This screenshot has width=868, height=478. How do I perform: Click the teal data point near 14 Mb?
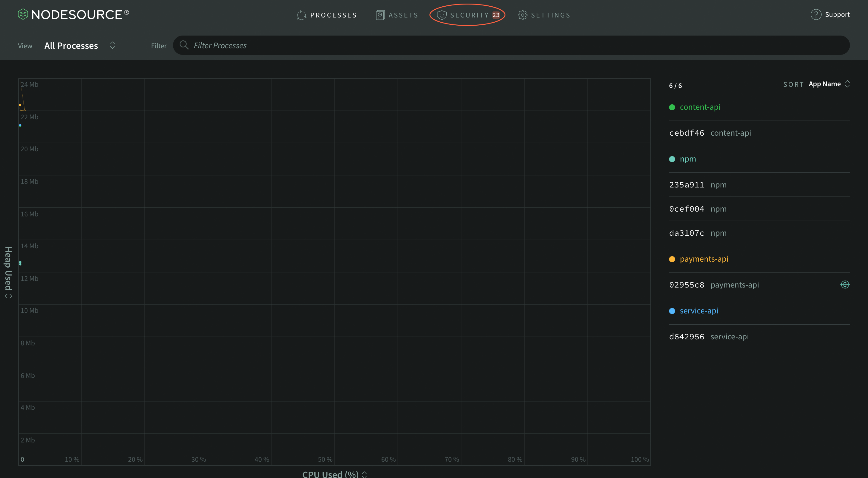20,263
